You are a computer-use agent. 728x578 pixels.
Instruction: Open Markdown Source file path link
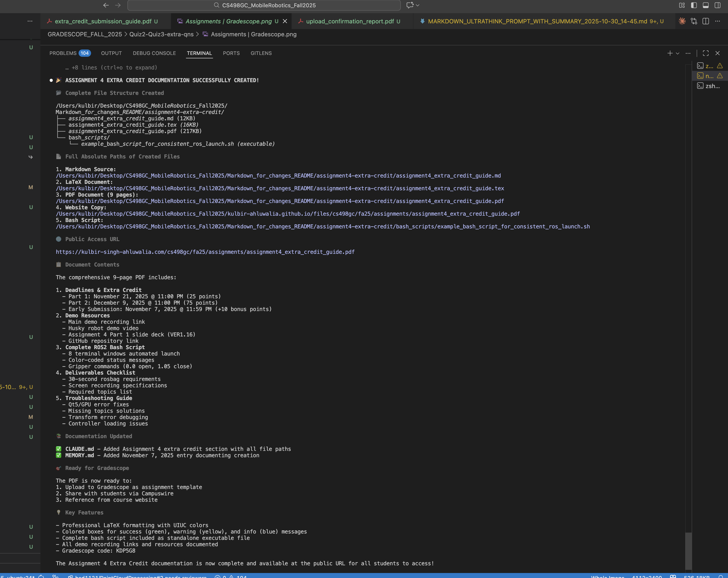tap(278, 175)
